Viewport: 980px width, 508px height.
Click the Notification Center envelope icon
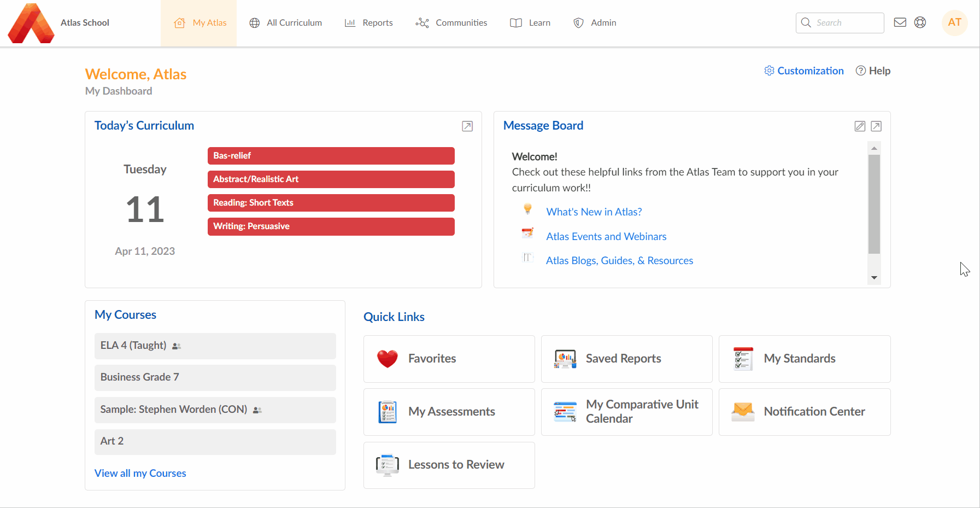[742, 411]
